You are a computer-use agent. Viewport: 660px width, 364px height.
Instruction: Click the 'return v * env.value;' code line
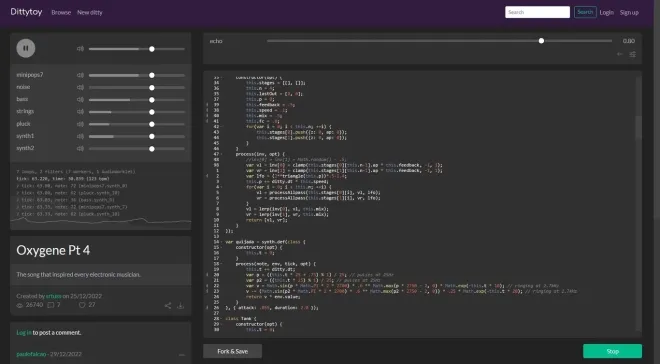[x=273, y=297]
